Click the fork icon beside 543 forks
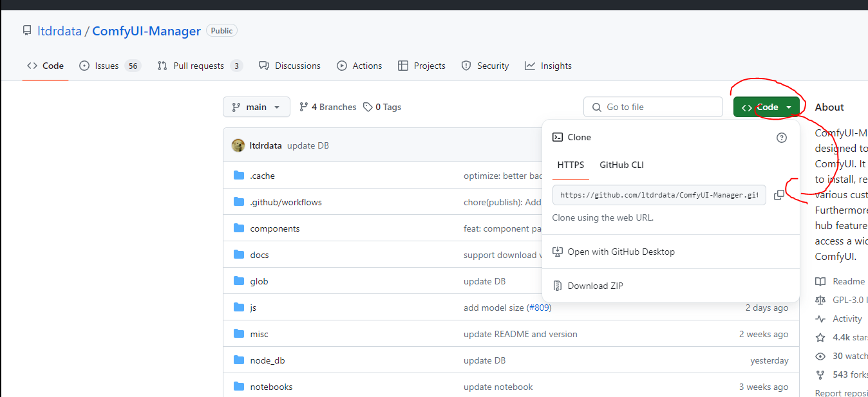868x397 pixels. click(820, 374)
